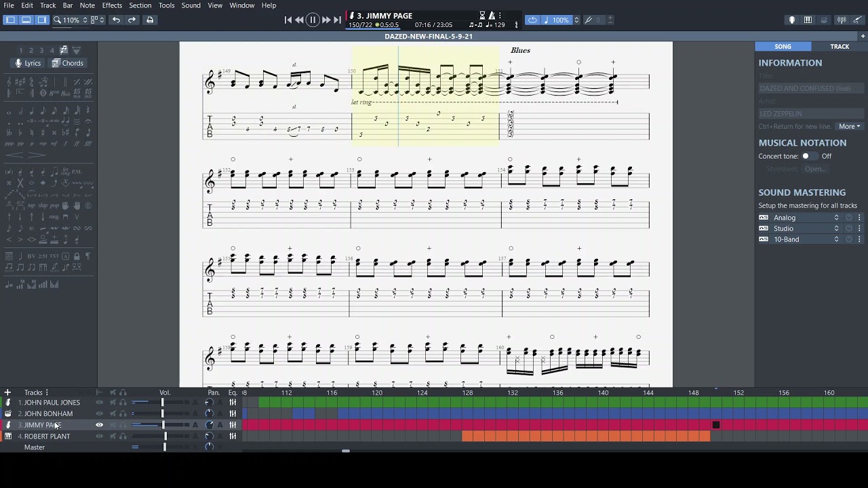Undo the last action
The image size is (868, 488).
[116, 20]
